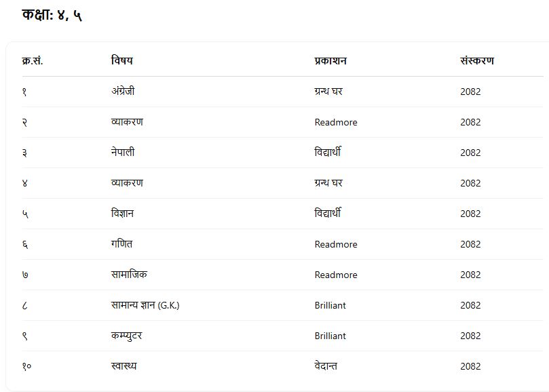Click the कक्षा: ४, ५ heading
This screenshot has width=549, height=392.
pos(52,14)
